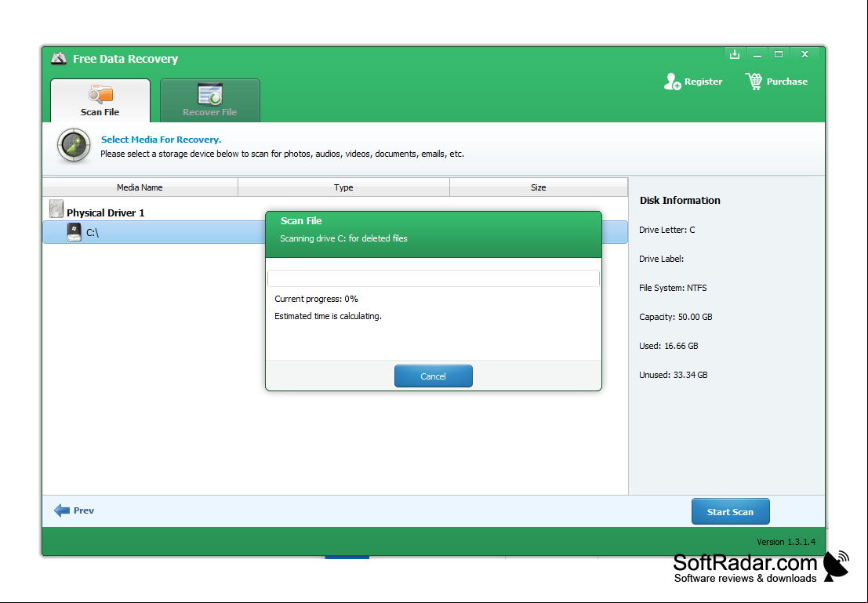
Task: Click the Physical Driver 1 hard disk icon
Action: (x=56, y=209)
